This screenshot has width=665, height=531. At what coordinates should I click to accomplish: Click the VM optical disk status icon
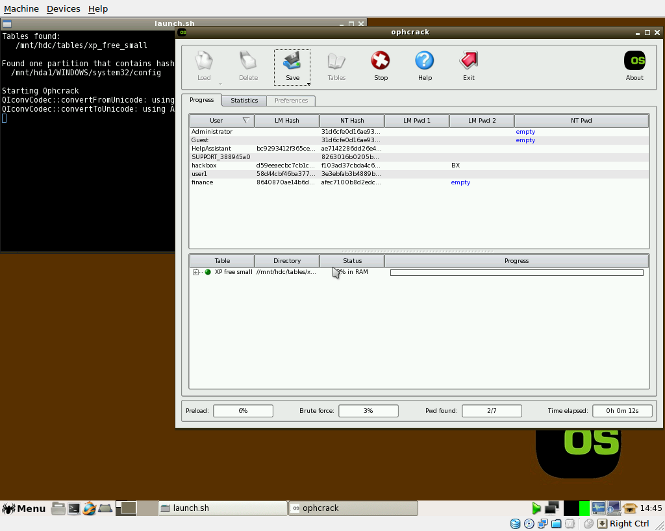click(529, 524)
